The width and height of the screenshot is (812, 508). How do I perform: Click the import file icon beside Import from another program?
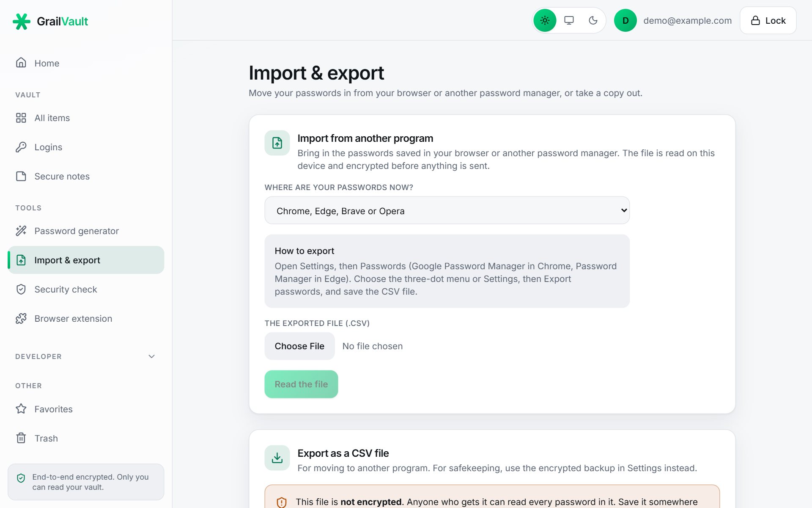pos(277,143)
